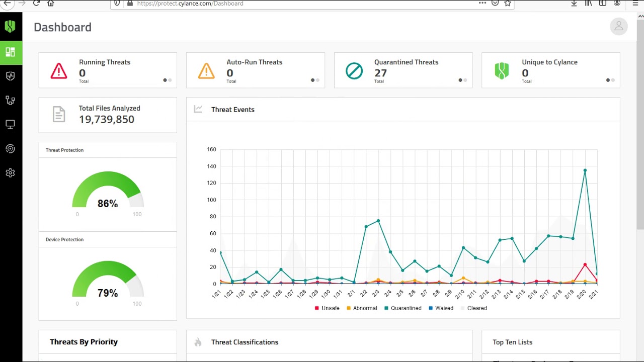Open the Devices monitor icon in the sidebar
The height and width of the screenshot is (362, 644).
[10, 124]
